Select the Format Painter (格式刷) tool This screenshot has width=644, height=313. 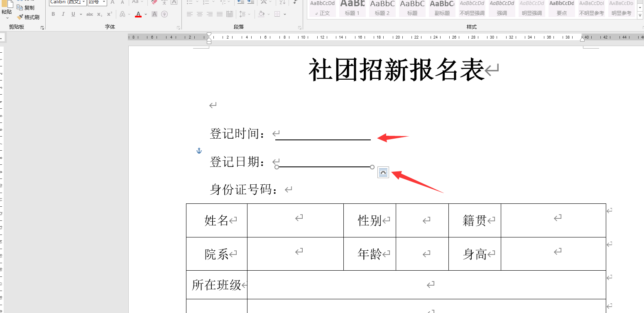28,17
